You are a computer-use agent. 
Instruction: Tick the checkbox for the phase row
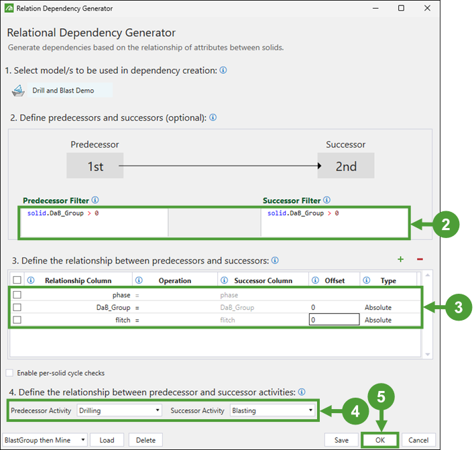click(x=17, y=294)
